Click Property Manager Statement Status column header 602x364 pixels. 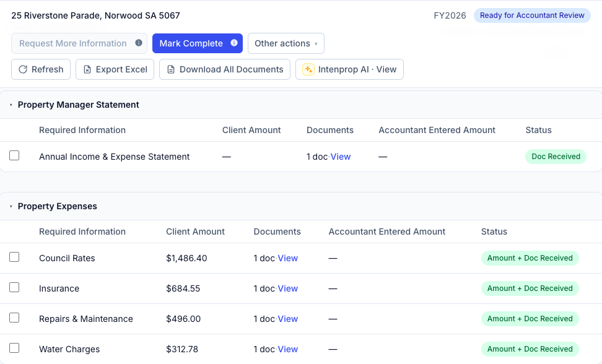539,130
